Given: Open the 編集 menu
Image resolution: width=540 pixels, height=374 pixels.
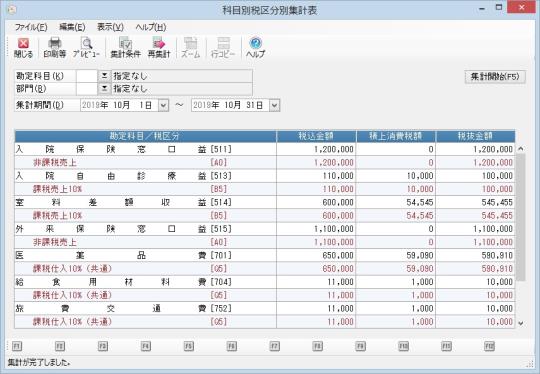Looking at the screenshot, I should coord(72,27).
